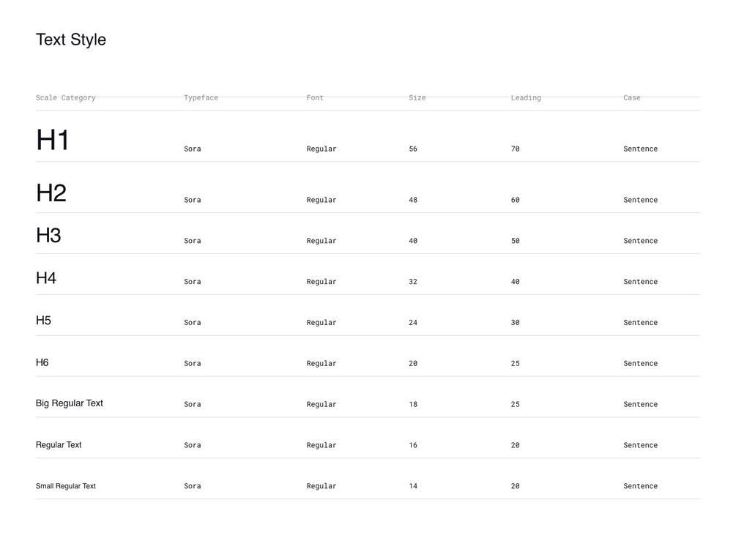Screen dimensions: 736x560
Task: Select the Big Regular Text sample
Action: (x=70, y=403)
